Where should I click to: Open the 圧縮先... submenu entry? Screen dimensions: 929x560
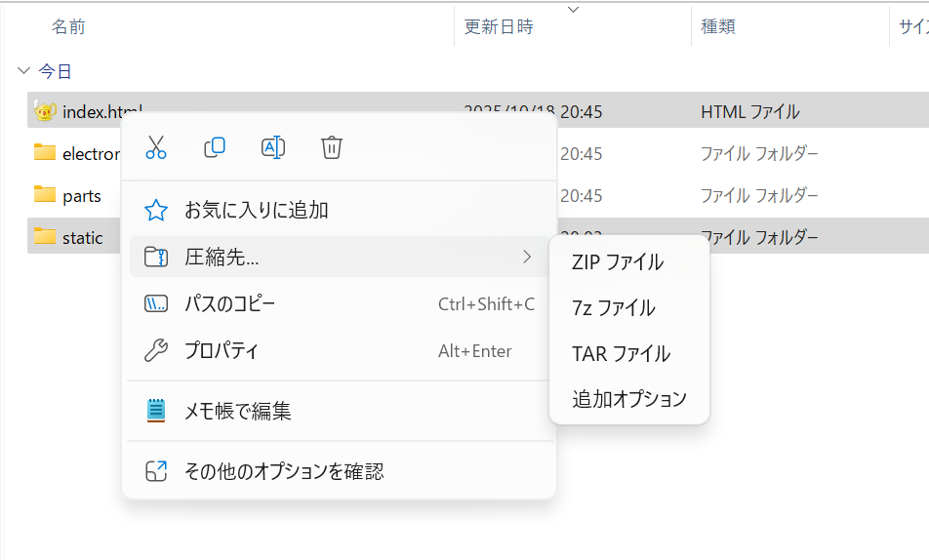pyautogui.click(x=339, y=257)
